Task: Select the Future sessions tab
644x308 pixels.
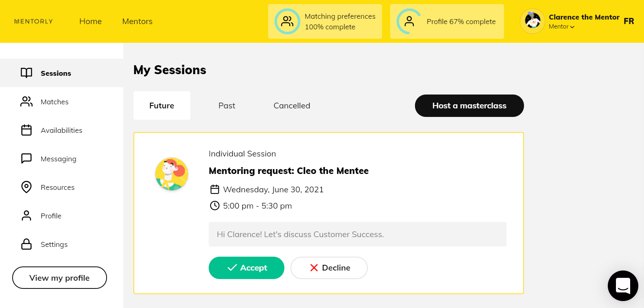Action: (162, 106)
